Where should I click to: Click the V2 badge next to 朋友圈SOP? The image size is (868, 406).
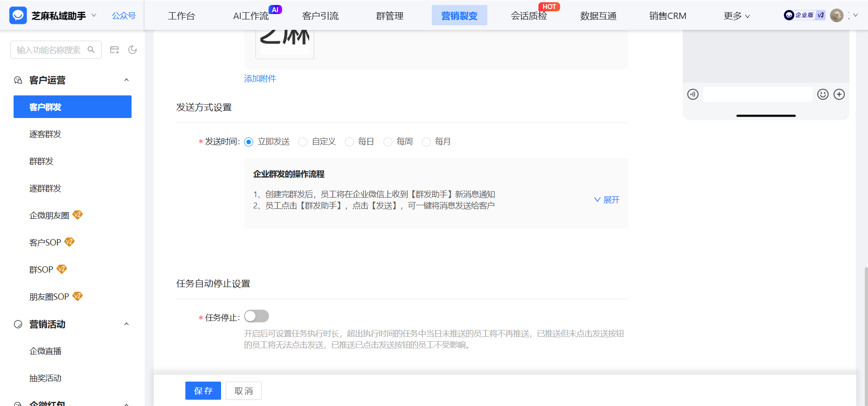pyautogui.click(x=78, y=296)
